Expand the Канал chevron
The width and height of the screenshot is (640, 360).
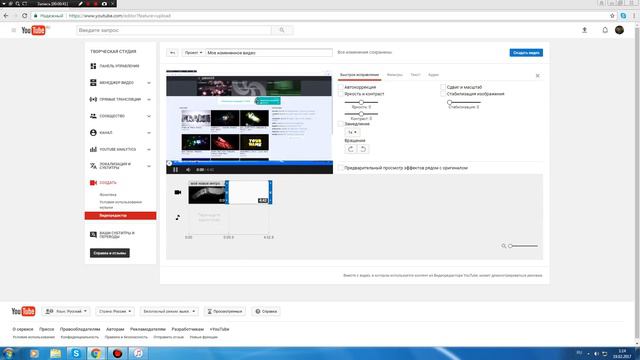click(149, 133)
